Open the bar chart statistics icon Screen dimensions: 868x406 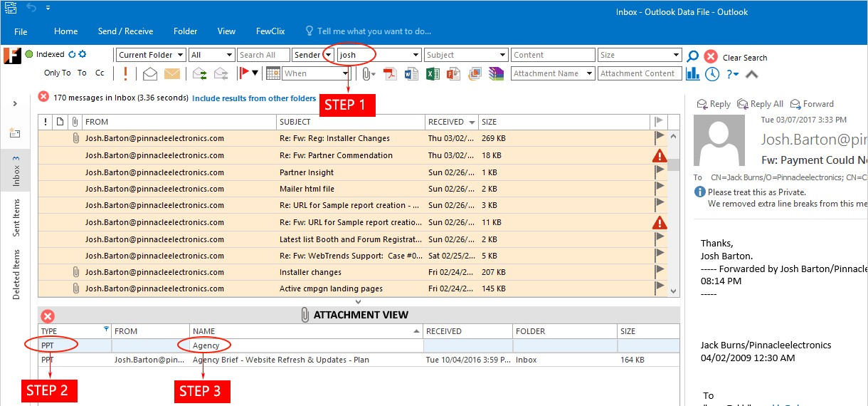coord(693,73)
